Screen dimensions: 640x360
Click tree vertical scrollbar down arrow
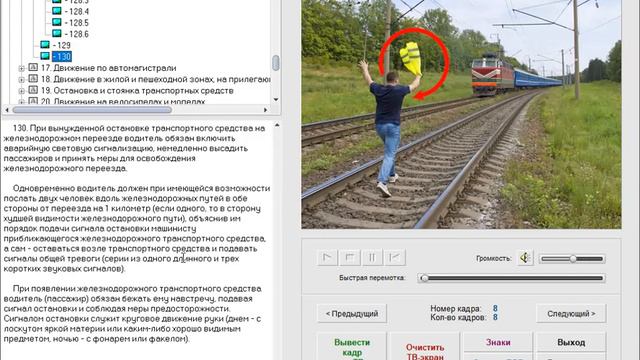pos(276,100)
